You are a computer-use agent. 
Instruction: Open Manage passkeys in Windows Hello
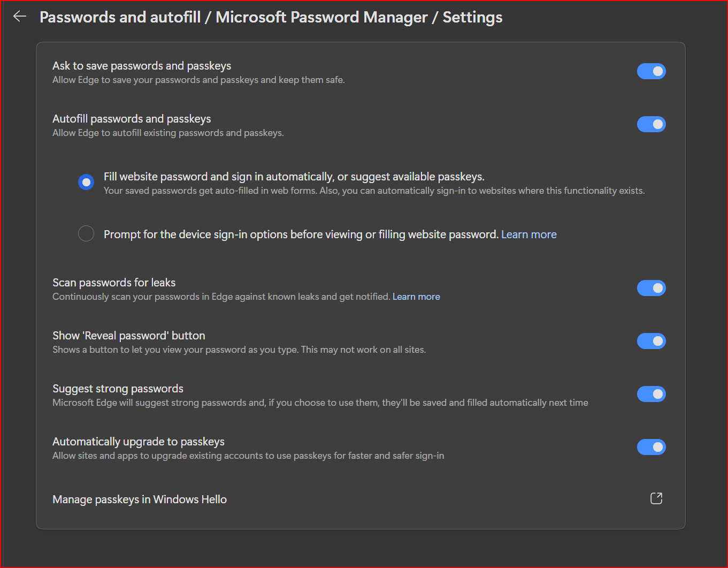[361, 499]
